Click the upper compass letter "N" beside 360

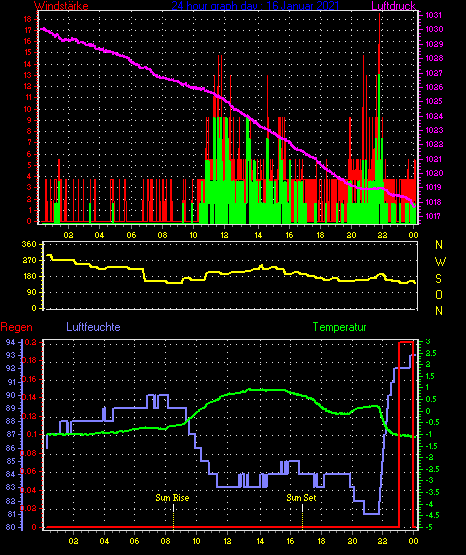coord(439,245)
